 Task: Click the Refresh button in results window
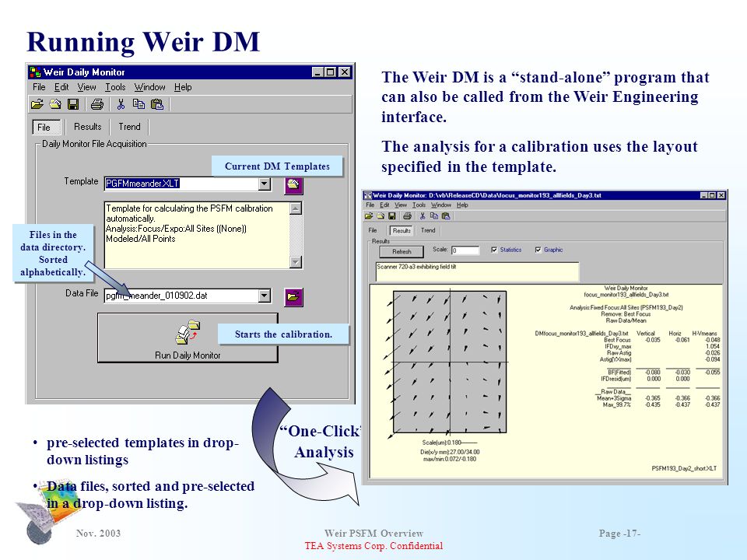coord(402,251)
